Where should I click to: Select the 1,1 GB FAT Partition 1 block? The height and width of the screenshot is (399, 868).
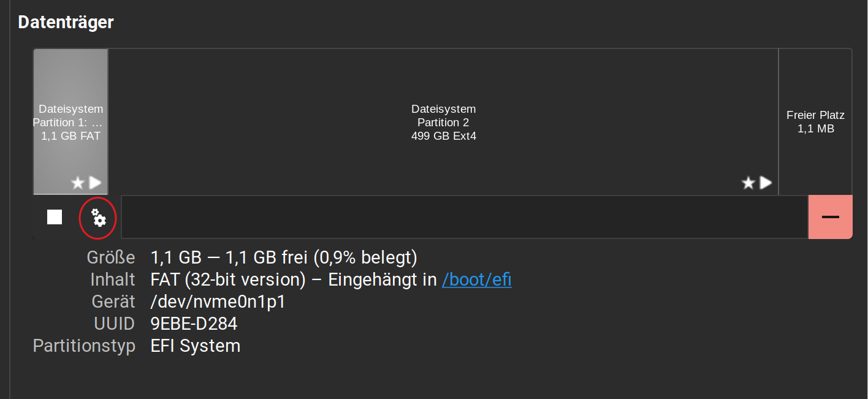(70, 122)
